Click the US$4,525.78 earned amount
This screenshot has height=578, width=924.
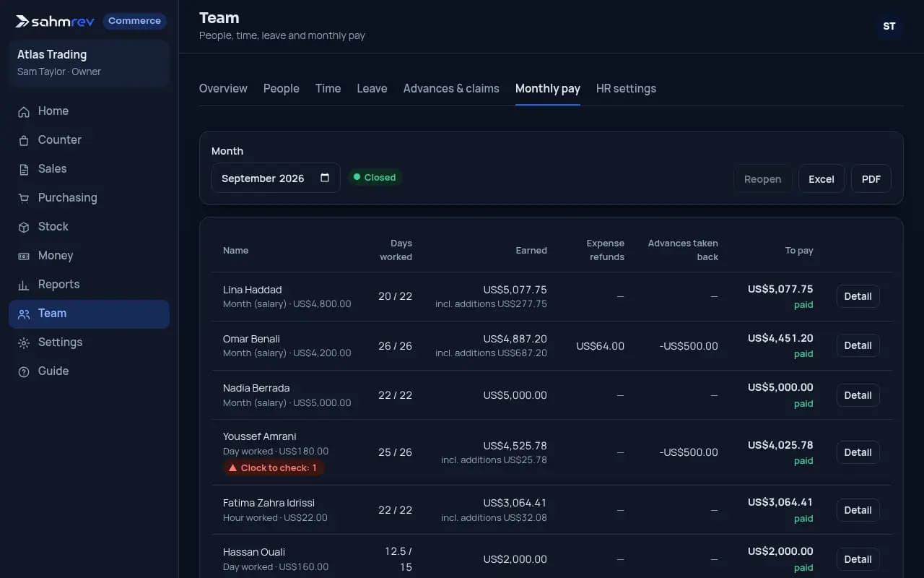coord(515,445)
